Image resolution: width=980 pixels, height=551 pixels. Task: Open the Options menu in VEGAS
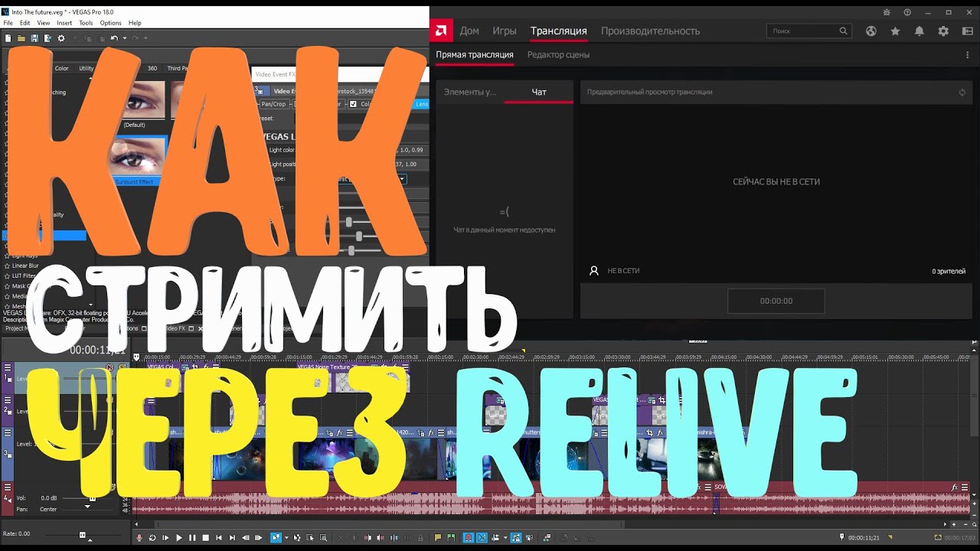110,23
